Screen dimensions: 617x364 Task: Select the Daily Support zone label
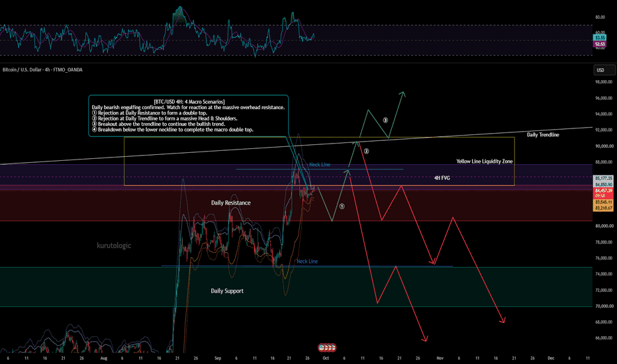tap(227, 291)
